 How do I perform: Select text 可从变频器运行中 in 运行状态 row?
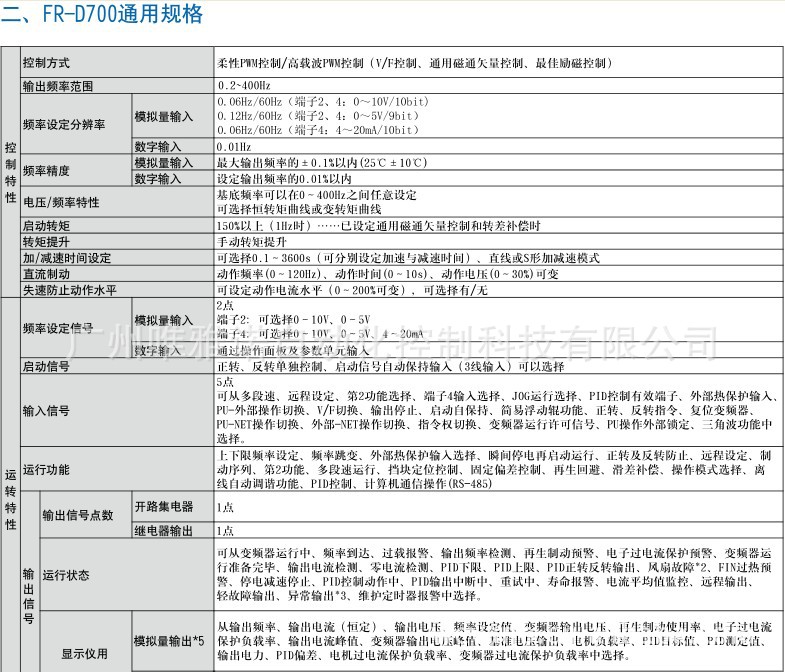coord(264,553)
